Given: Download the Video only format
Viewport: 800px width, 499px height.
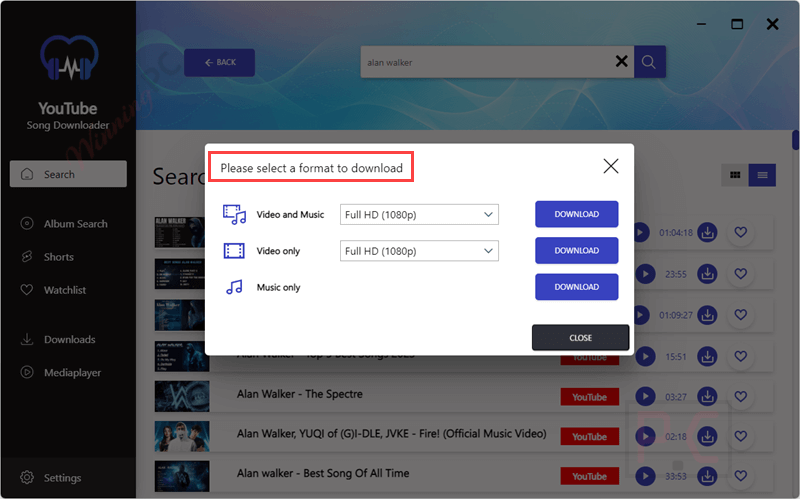Looking at the screenshot, I should [577, 251].
